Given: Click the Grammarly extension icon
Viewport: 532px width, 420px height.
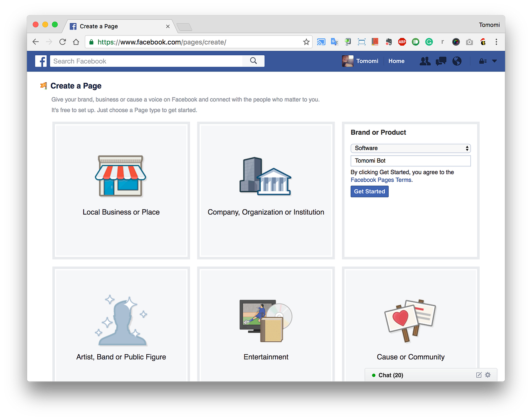Looking at the screenshot, I should (x=429, y=42).
